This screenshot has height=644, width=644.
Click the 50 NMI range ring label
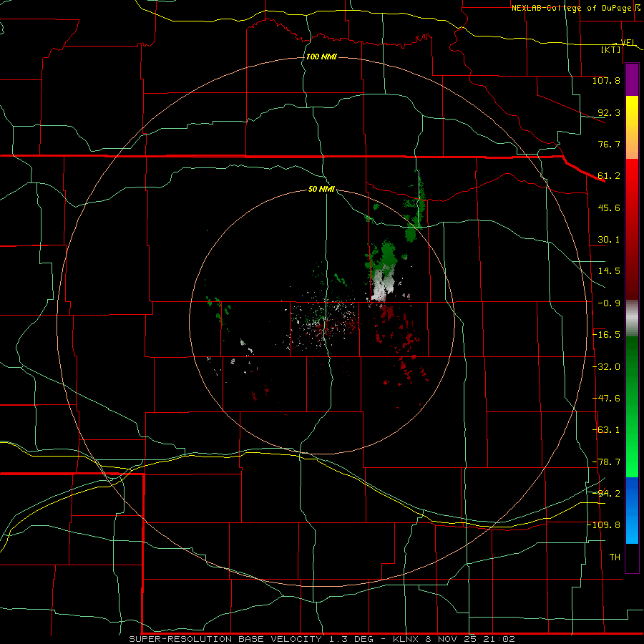(321, 190)
